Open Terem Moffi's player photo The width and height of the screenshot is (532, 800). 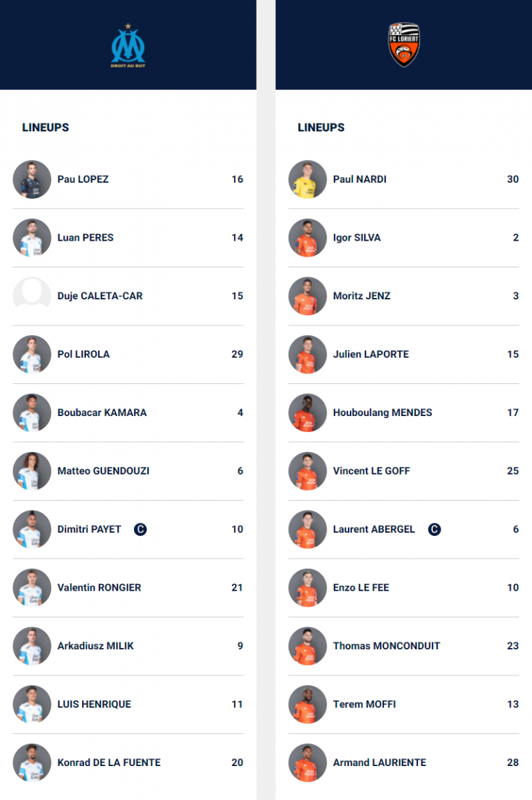(x=307, y=705)
